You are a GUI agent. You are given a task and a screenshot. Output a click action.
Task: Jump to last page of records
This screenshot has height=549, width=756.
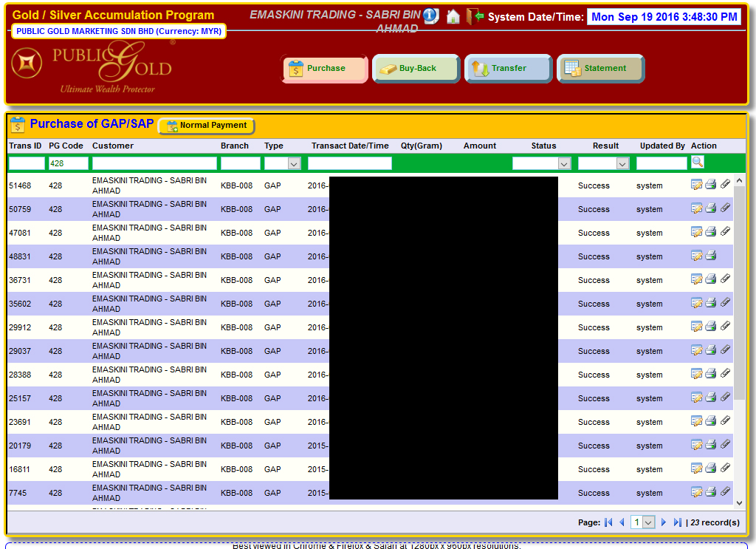(x=678, y=522)
